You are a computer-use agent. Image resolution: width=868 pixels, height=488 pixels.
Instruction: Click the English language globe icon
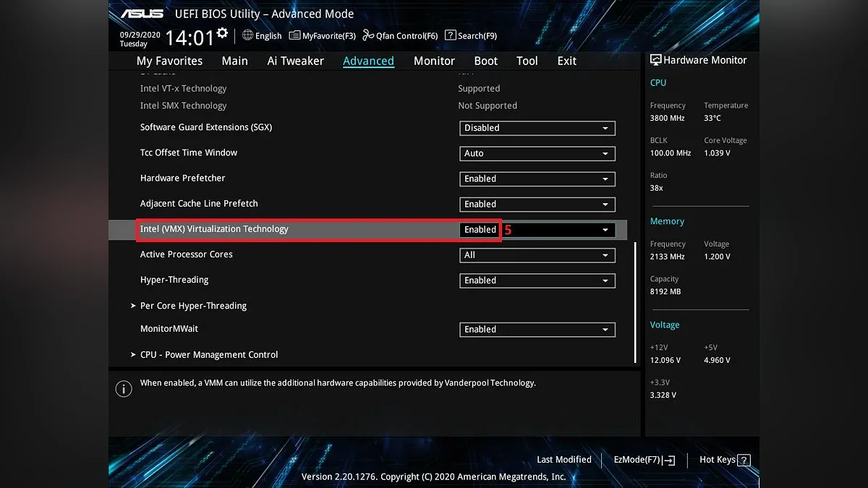247,35
